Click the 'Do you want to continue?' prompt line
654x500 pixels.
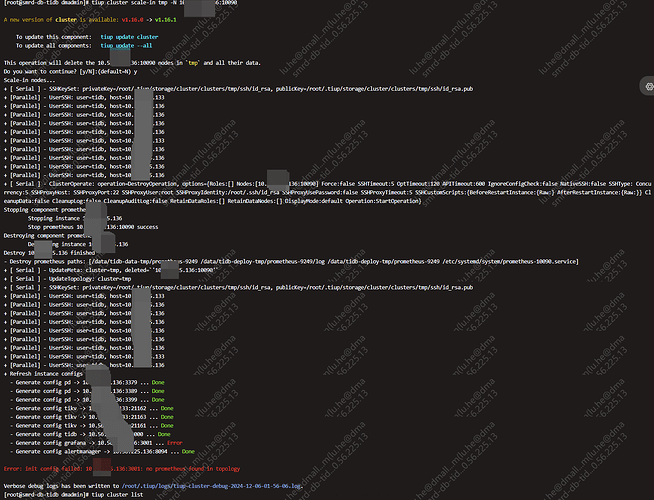pos(70,71)
